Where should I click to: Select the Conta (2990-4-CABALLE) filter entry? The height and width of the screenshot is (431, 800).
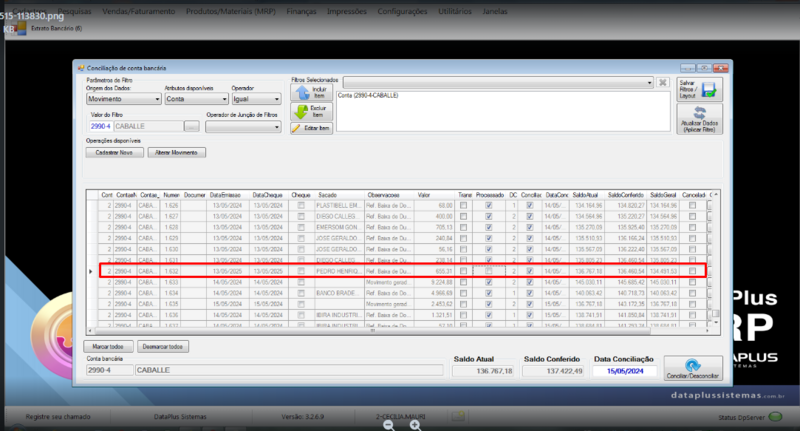point(368,95)
